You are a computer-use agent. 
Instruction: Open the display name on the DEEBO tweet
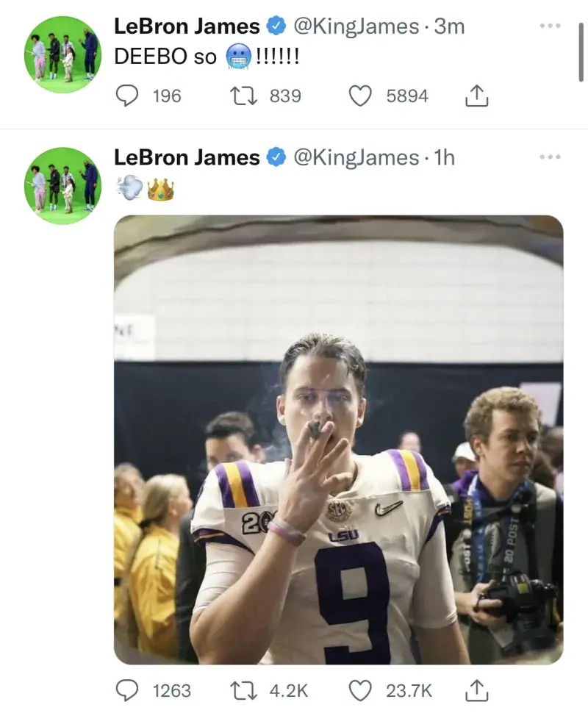click(187, 26)
